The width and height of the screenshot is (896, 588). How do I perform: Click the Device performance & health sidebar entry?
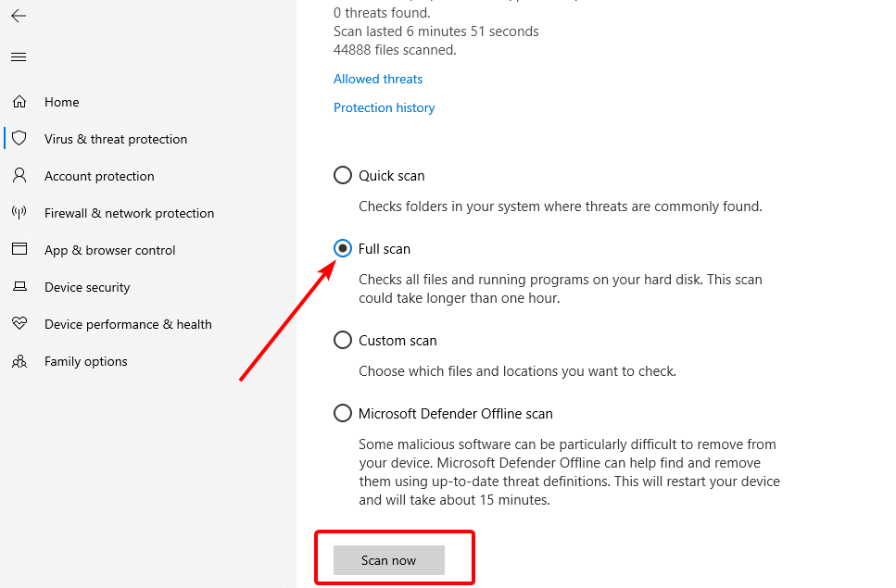127,324
